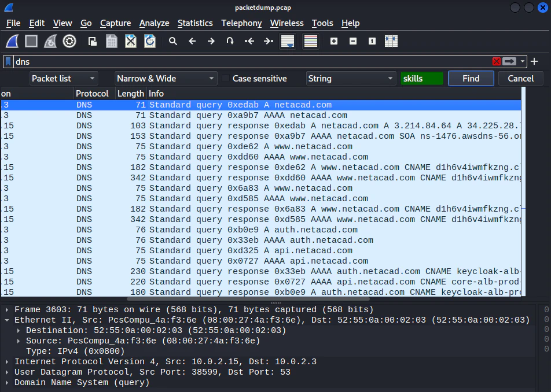
Task: Open a capture file
Action: pyautogui.click(x=93, y=42)
